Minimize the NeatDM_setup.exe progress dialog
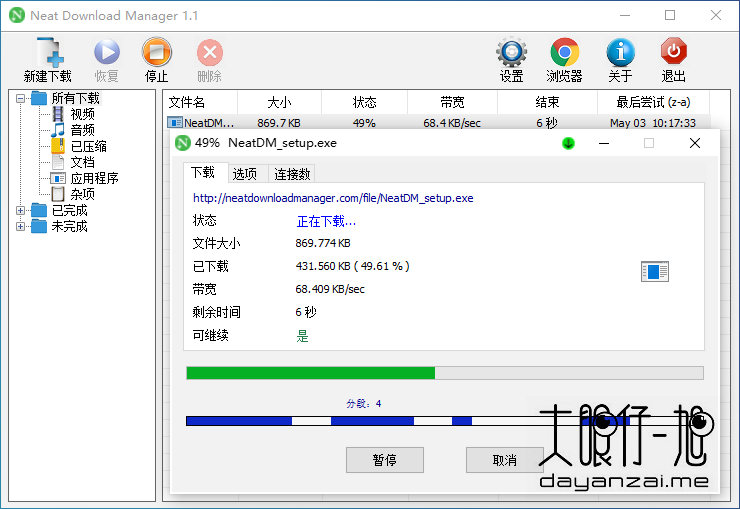 pyautogui.click(x=604, y=143)
